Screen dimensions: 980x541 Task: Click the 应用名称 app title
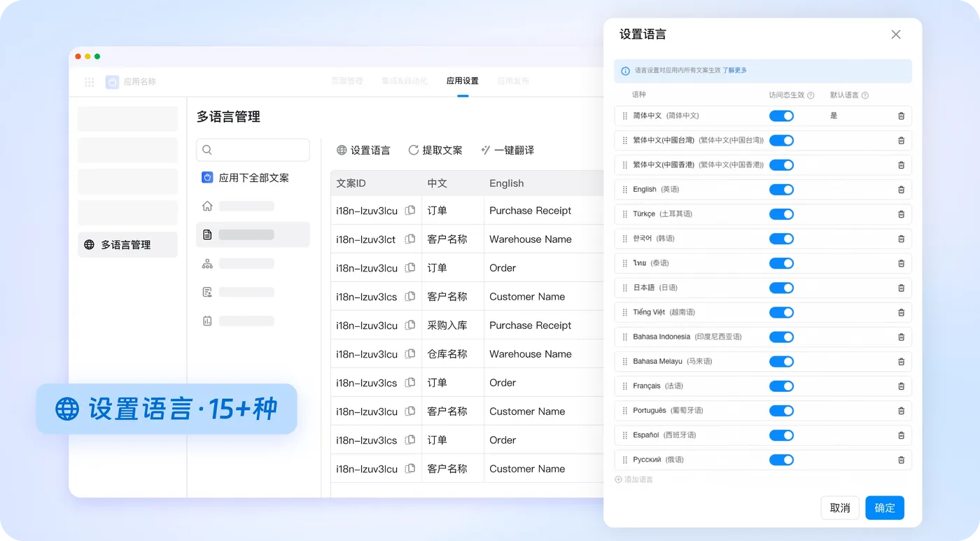click(x=140, y=82)
